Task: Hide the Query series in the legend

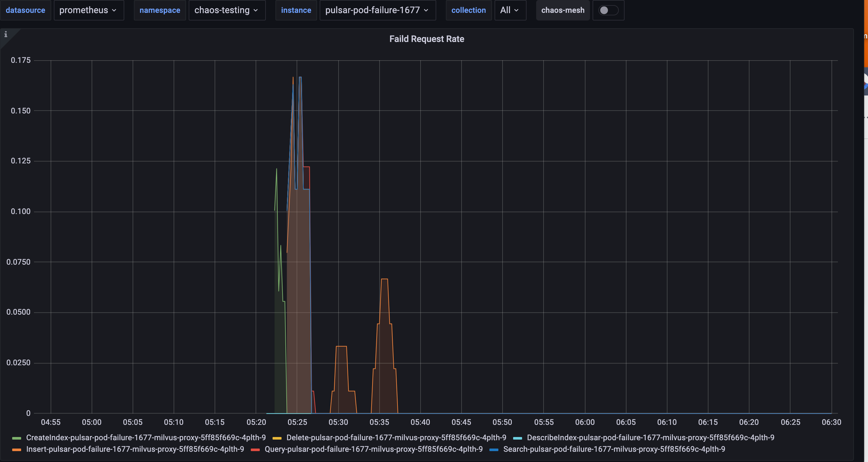Action: click(x=374, y=449)
